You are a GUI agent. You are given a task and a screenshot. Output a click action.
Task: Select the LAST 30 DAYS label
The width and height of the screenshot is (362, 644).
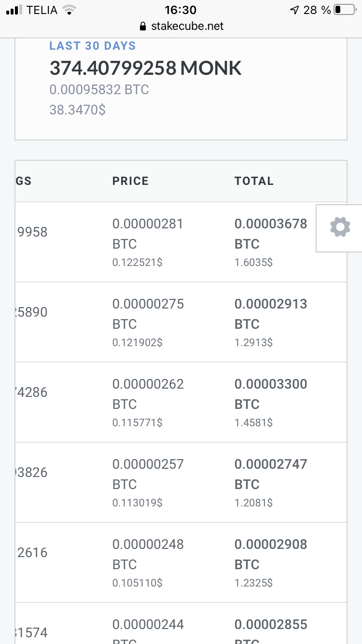[x=93, y=46]
